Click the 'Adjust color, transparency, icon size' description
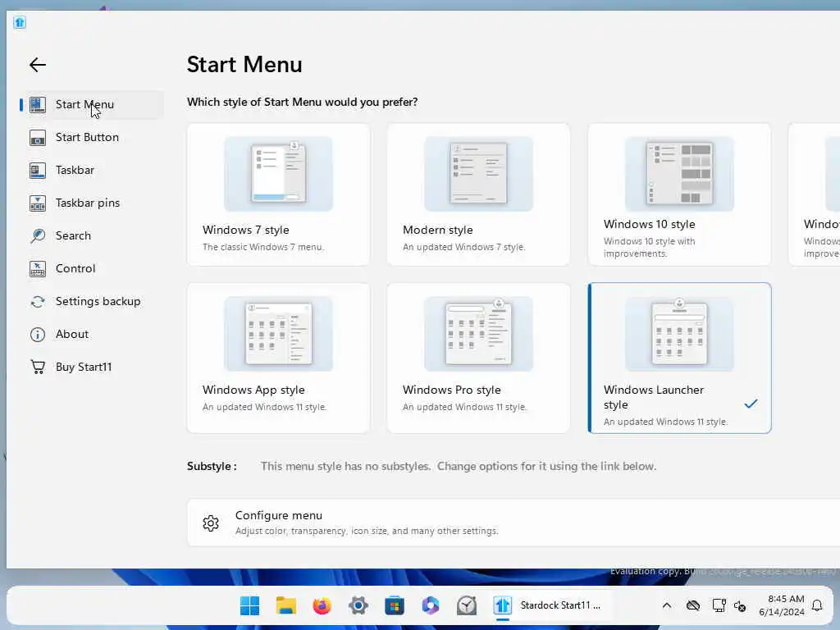Image resolution: width=840 pixels, height=630 pixels. [x=367, y=531]
